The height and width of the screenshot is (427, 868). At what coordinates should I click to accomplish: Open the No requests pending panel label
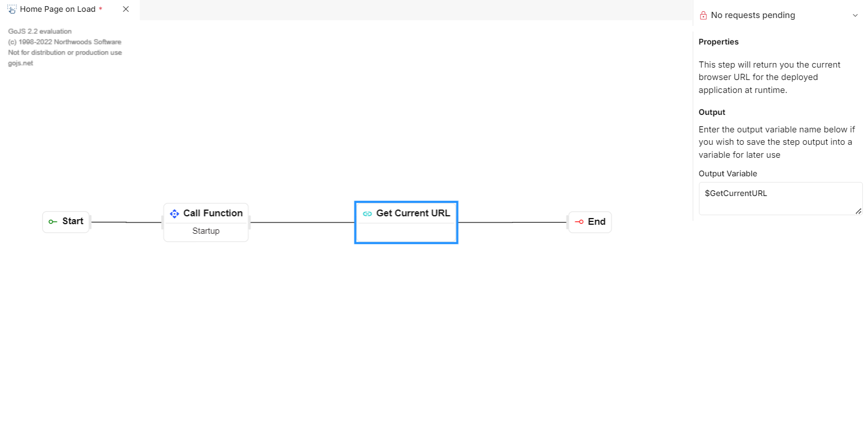753,15
